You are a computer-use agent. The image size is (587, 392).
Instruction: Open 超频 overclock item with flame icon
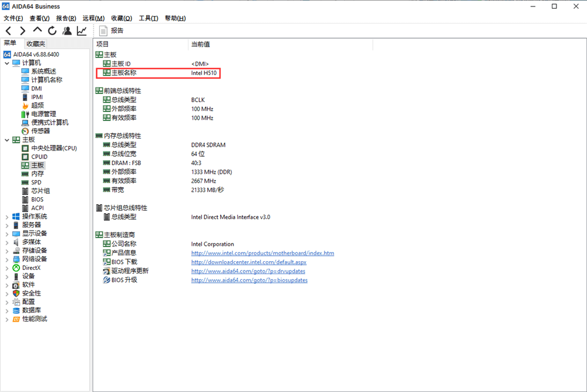click(x=37, y=105)
